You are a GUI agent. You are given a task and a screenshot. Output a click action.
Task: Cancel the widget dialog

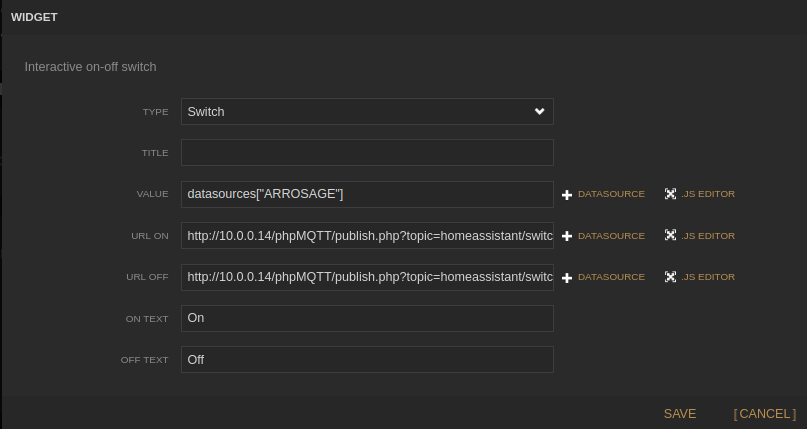click(x=765, y=414)
